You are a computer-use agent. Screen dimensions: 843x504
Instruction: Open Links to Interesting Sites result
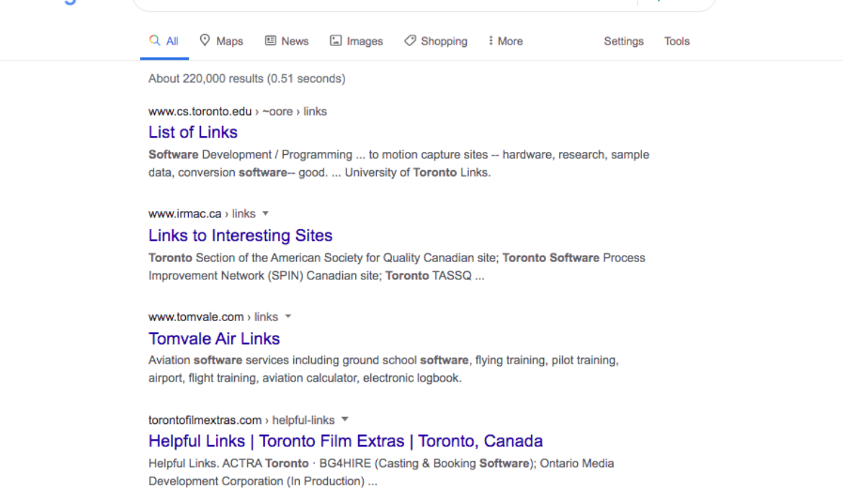click(x=241, y=235)
